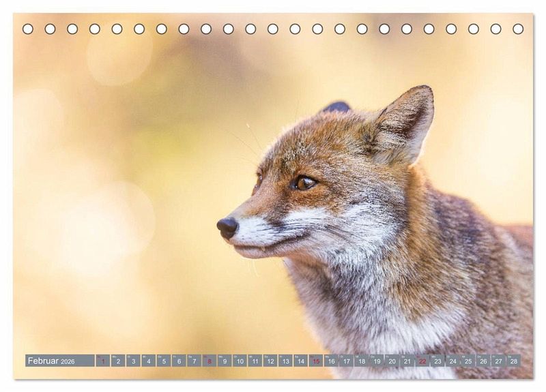Image resolution: width=546 pixels, height=392 pixels.
Task: Select day 2 in the calendar strip
Action: [118, 361]
